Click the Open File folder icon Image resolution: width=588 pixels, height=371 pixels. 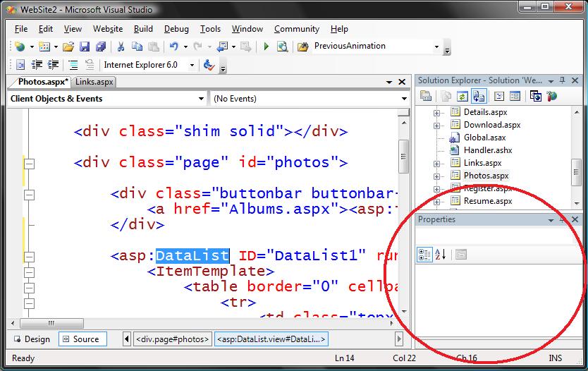click(x=68, y=47)
